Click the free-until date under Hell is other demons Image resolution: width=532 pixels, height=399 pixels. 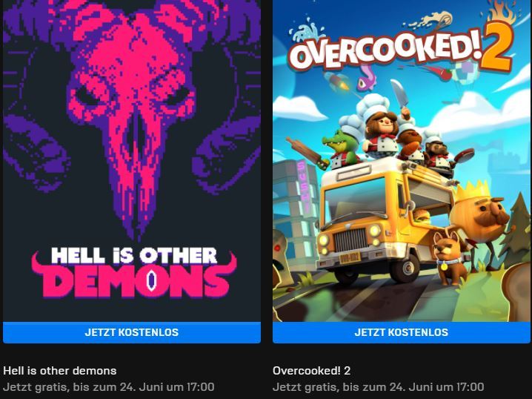tap(109, 387)
